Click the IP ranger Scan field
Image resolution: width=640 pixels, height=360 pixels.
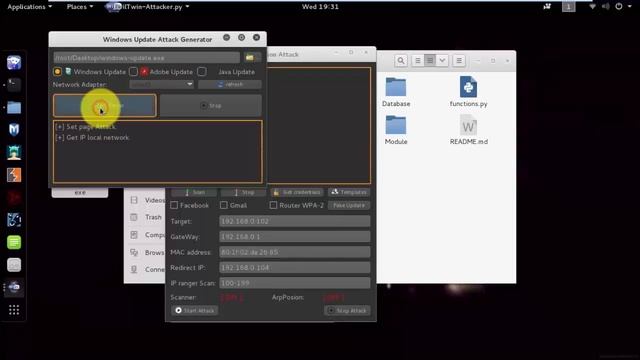click(295, 283)
